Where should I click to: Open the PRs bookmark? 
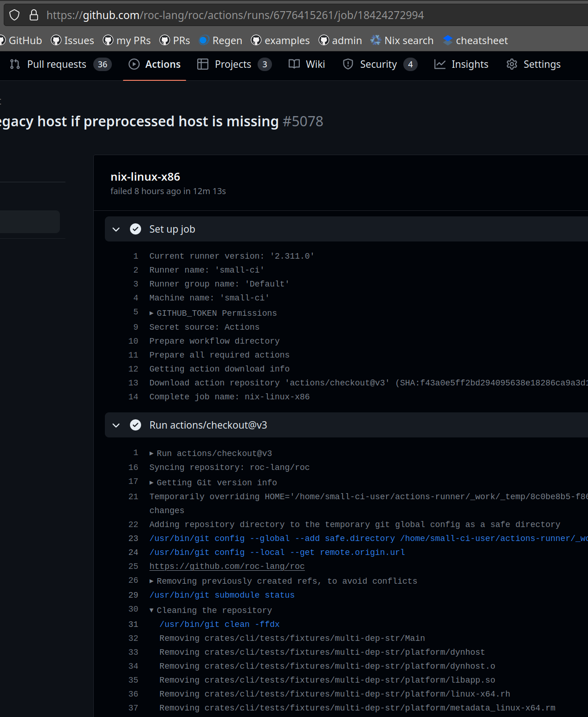tap(175, 40)
